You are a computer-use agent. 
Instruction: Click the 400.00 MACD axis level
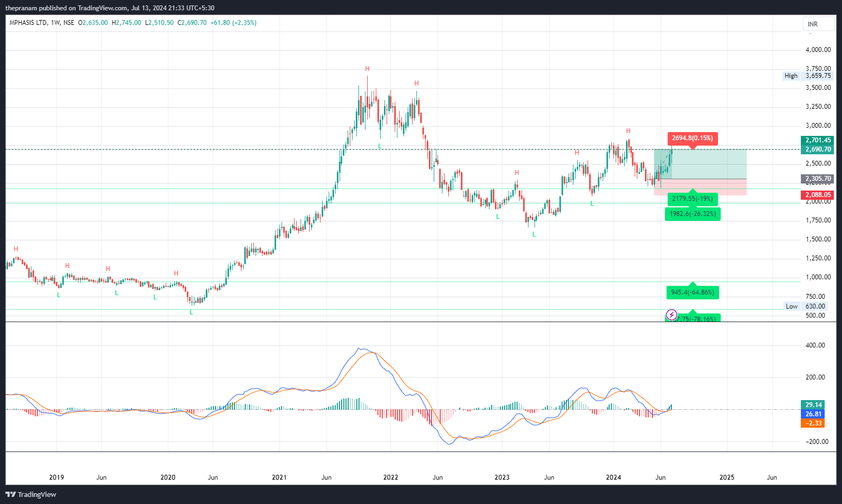[816, 345]
